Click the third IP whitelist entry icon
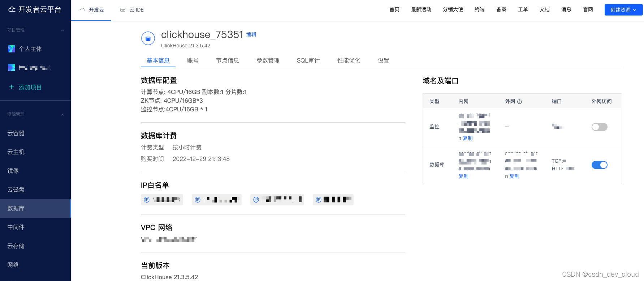The height and width of the screenshot is (281, 644). tap(256, 200)
